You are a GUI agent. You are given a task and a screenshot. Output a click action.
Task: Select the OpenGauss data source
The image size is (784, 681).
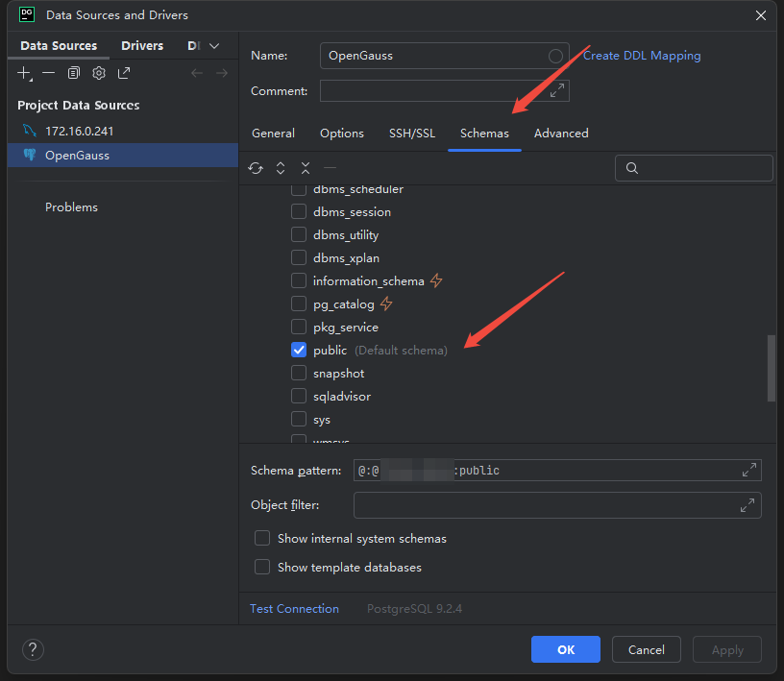(x=123, y=155)
